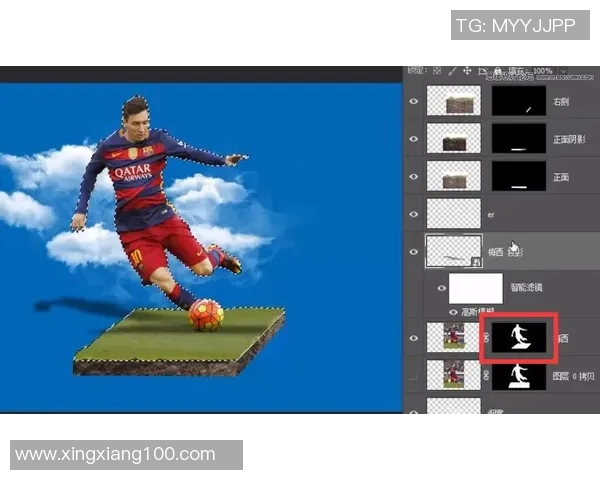Toggle visibility of 智能滤镜 smart filters

click(442, 288)
